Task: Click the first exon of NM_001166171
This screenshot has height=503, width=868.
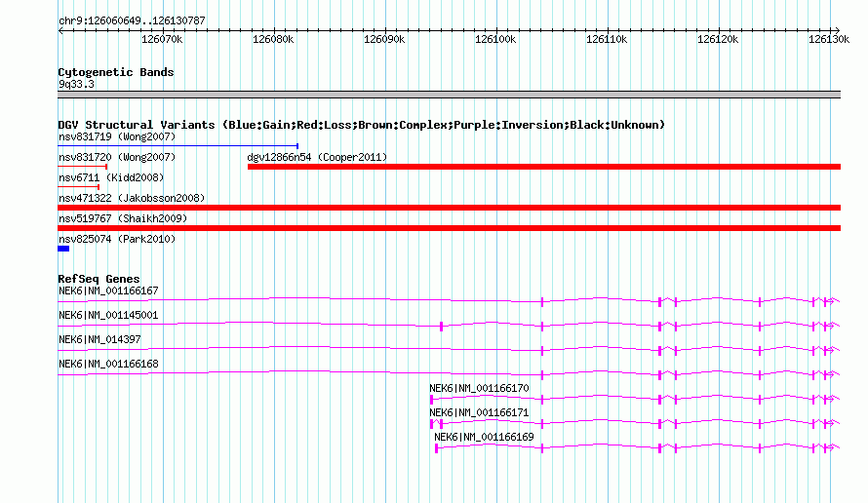Action: [432, 424]
